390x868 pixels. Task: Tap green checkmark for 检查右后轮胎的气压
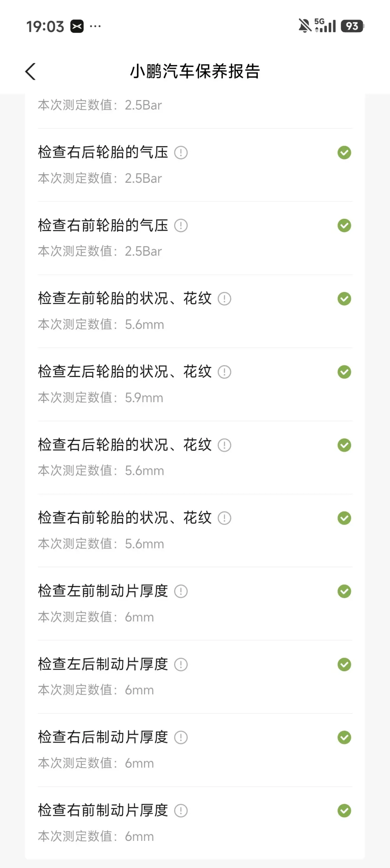tap(344, 153)
